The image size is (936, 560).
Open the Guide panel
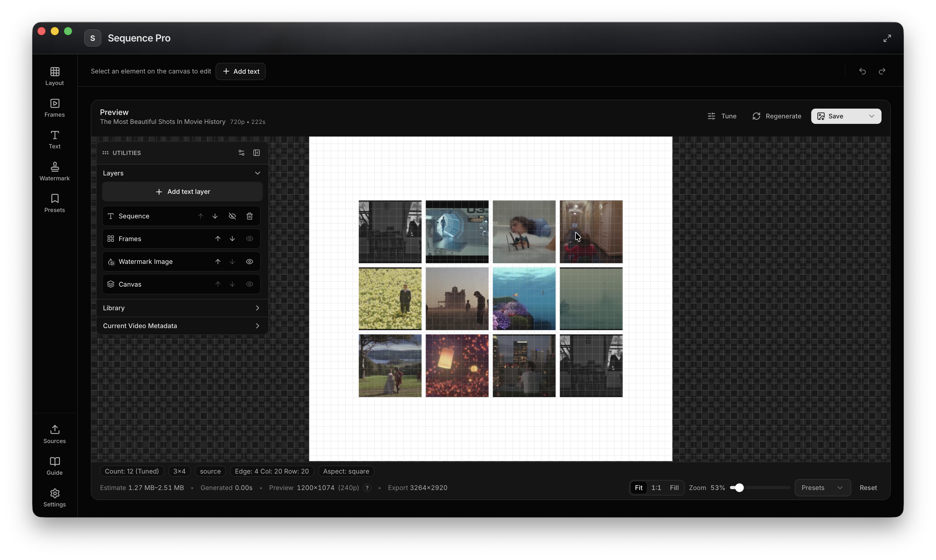click(x=54, y=466)
